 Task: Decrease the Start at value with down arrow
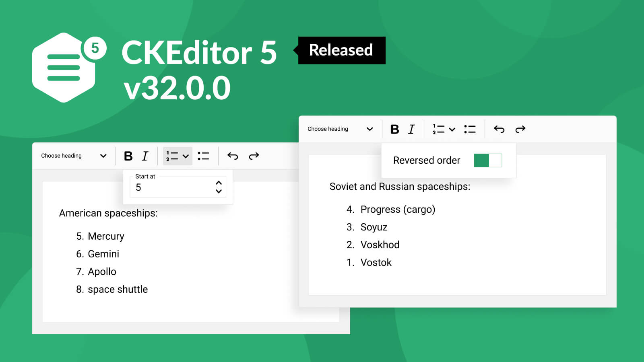coord(219,191)
